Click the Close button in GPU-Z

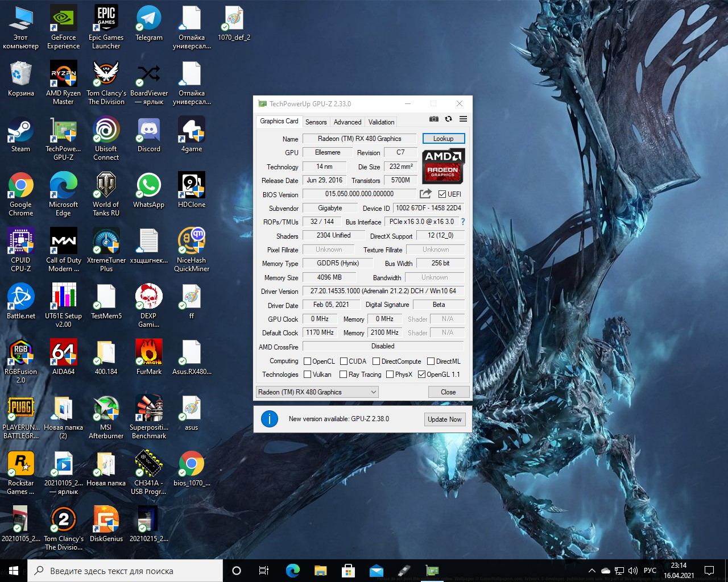[448, 392]
